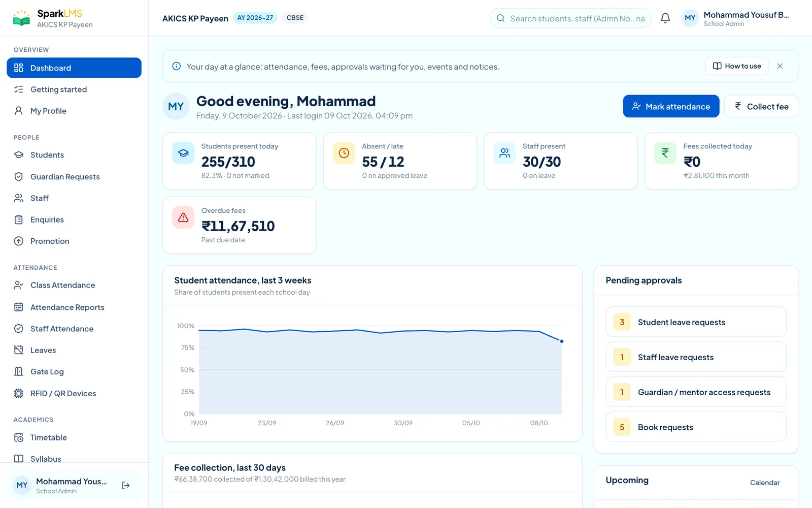Click the large MY greeting avatar

coord(176,106)
